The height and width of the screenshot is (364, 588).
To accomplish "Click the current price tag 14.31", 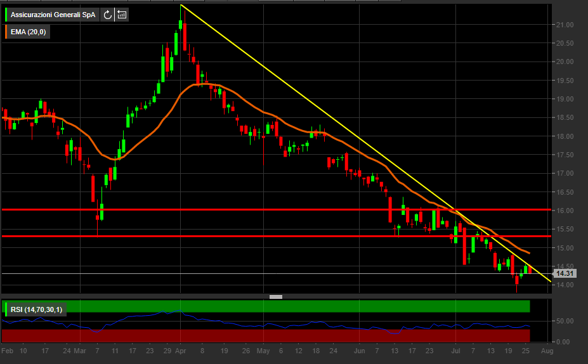I will [x=563, y=273].
